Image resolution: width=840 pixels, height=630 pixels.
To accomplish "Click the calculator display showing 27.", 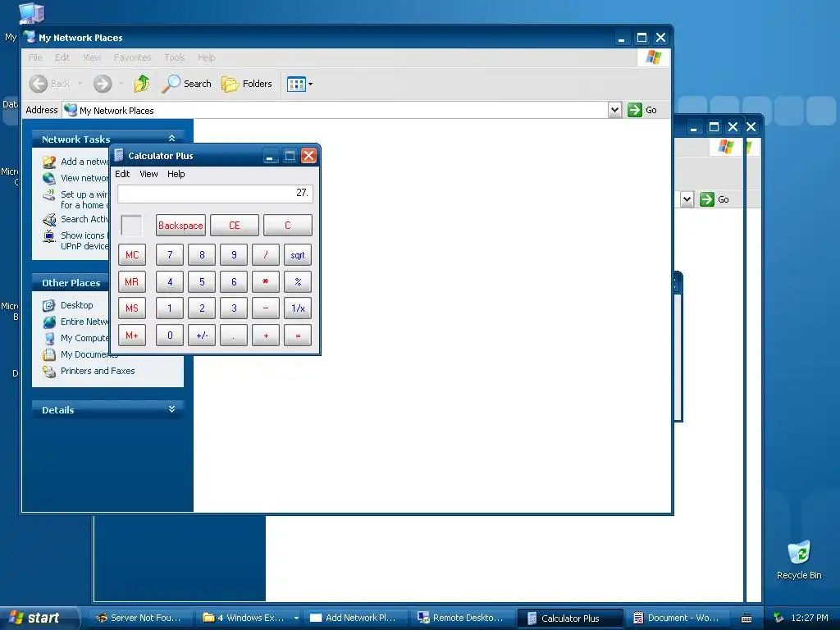I will coord(216,194).
